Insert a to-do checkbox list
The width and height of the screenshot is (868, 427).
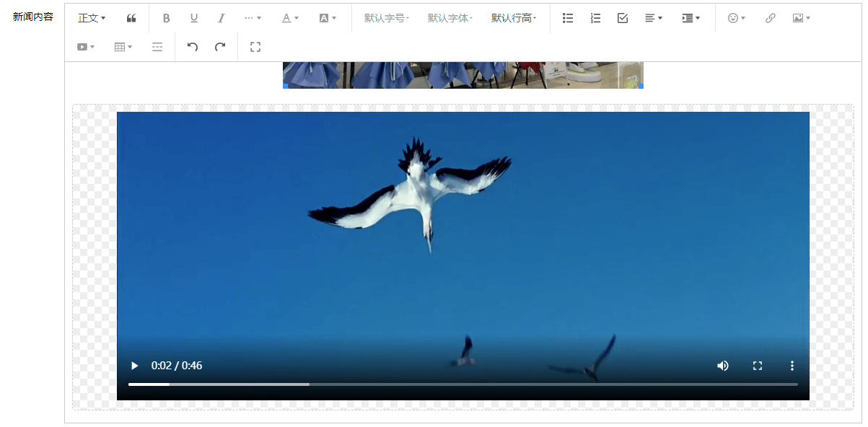[x=623, y=18]
